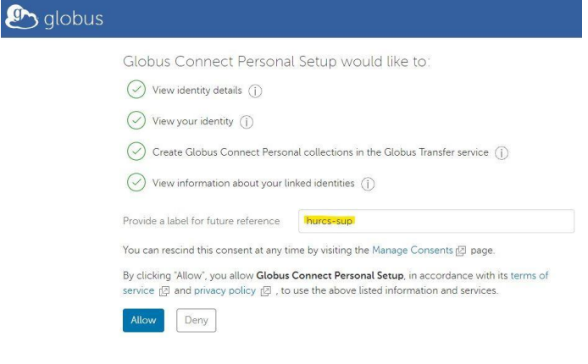Open the privacy policy link

tap(225, 290)
